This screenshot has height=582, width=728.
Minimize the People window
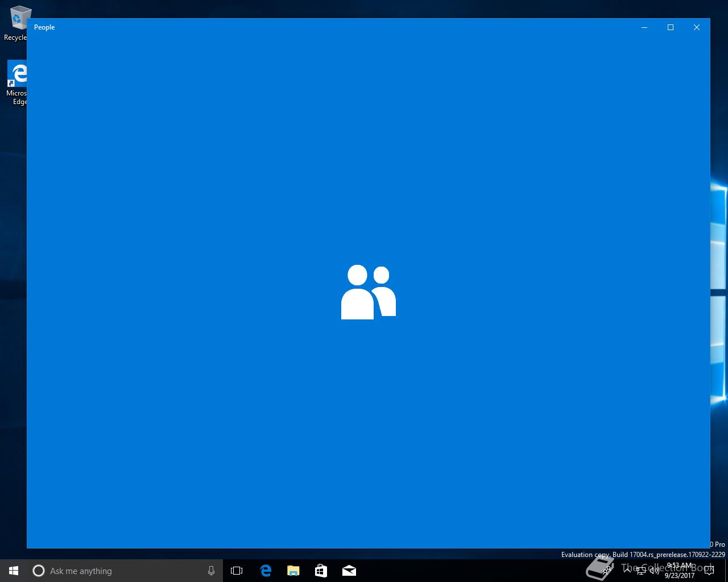point(644,27)
